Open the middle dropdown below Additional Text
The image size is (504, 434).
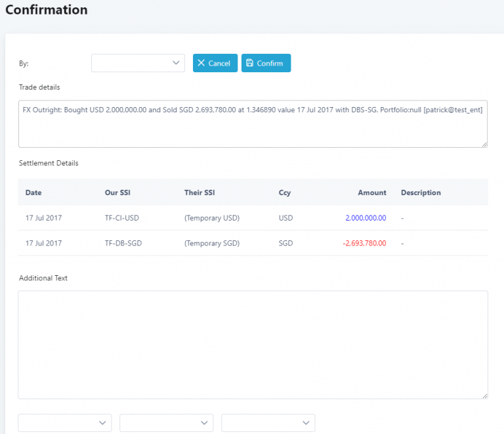tap(167, 423)
